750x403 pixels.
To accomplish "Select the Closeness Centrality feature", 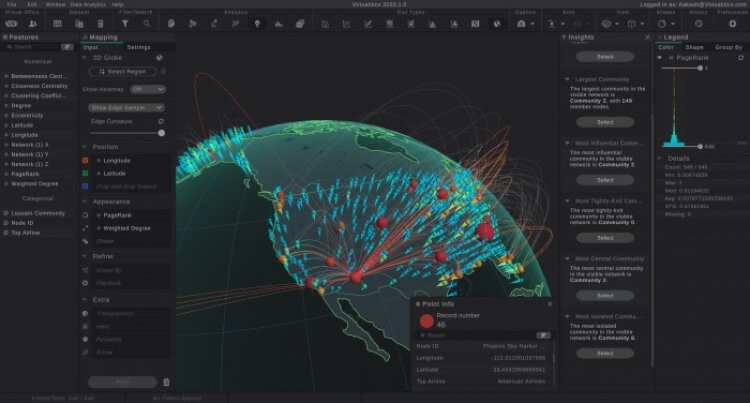I will click(x=39, y=86).
